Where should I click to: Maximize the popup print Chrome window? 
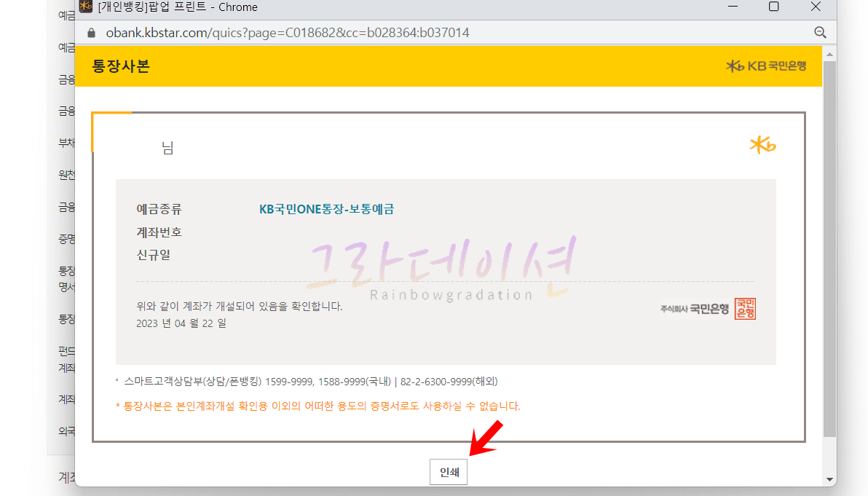[x=774, y=7]
